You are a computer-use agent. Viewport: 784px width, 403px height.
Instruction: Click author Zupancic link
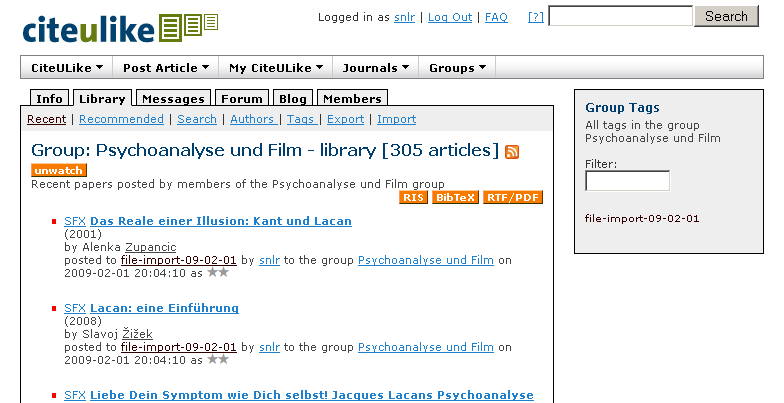[150, 247]
